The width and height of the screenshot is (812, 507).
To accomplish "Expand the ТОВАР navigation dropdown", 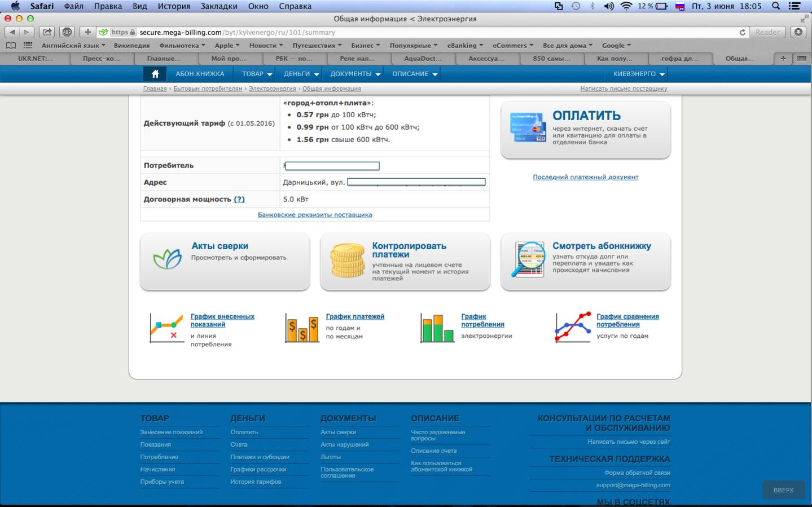I will tap(257, 74).
